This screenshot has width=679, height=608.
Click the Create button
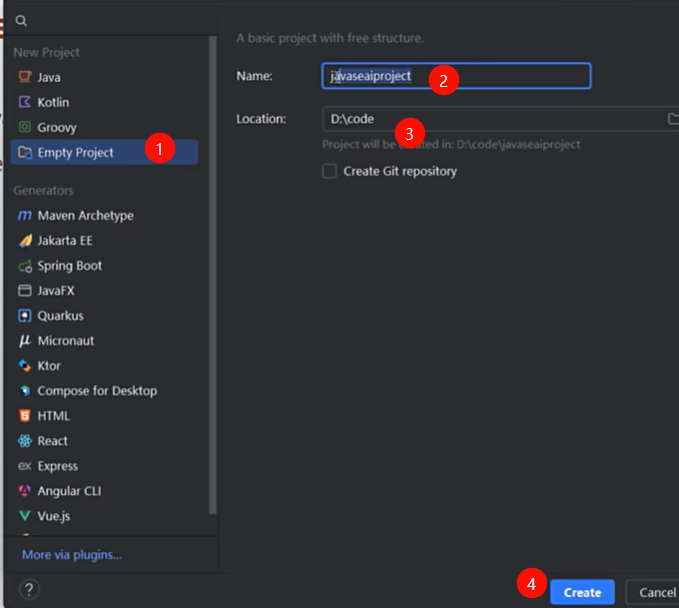click(x=582, y=592)
